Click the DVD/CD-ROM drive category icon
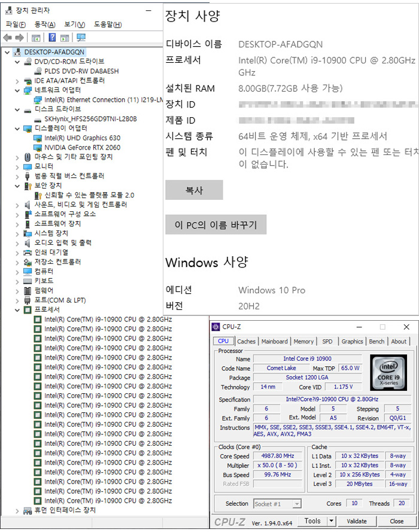419x532 pixels. tap(28, 62)
